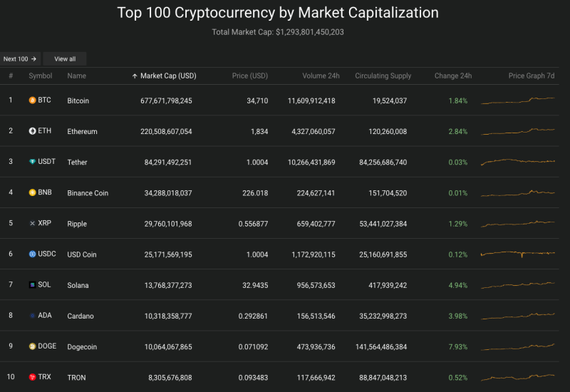
Task: Click the TRON TRX icon
Action: click(32, 377)
